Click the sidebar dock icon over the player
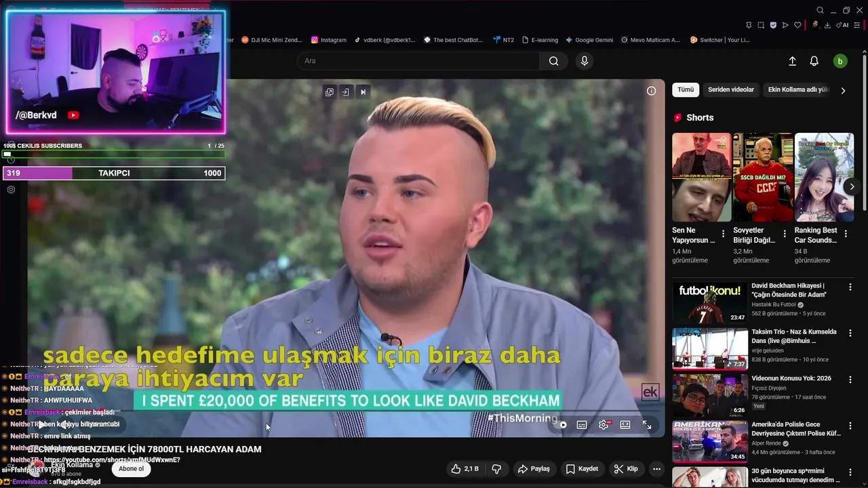This screenshot has width=868, height=488. (x=345, y=92)
